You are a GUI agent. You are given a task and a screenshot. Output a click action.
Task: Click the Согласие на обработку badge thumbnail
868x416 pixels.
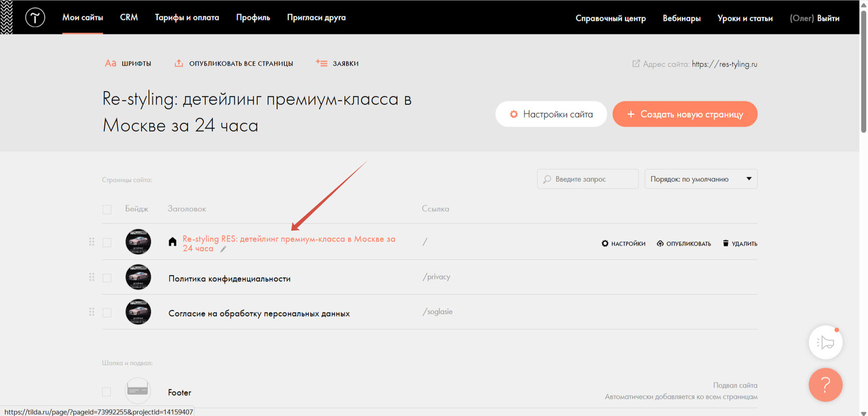coord(138,312)
